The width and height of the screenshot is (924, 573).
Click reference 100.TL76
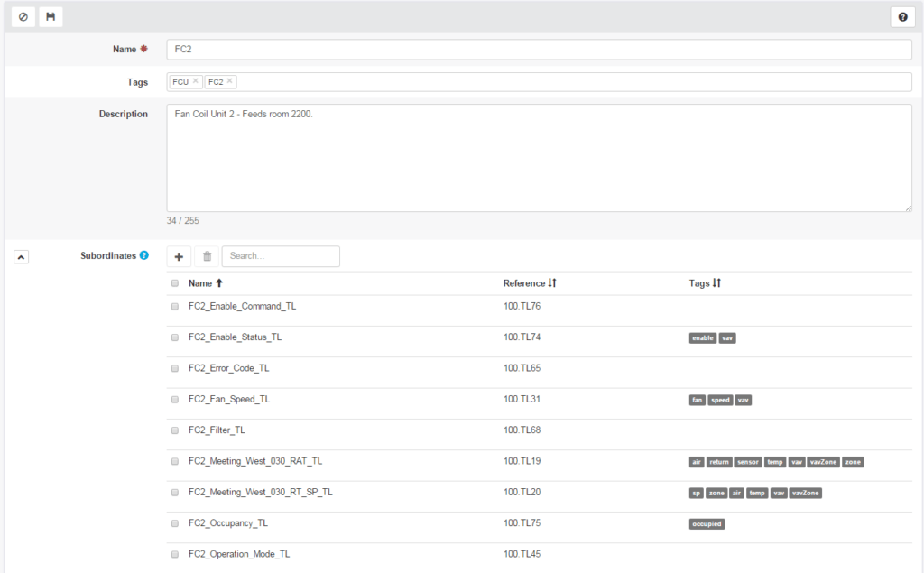click(522, 306)
